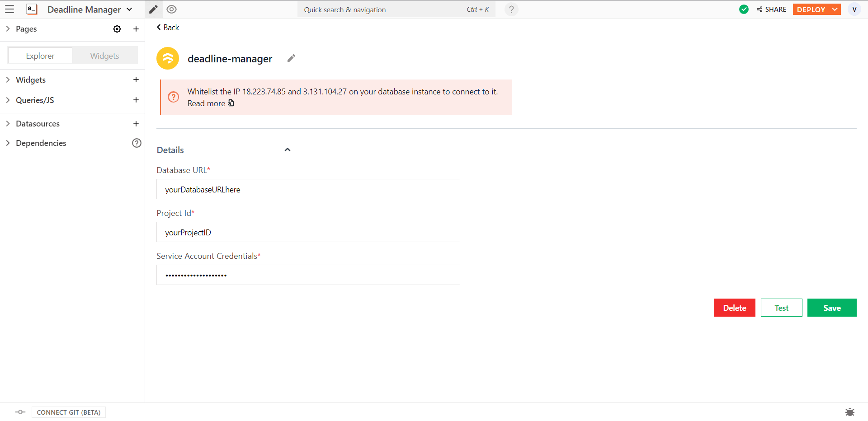Screen dimensions: 868x421
Task: Switch to edit mode pencil icon
Action: (154, 9)
